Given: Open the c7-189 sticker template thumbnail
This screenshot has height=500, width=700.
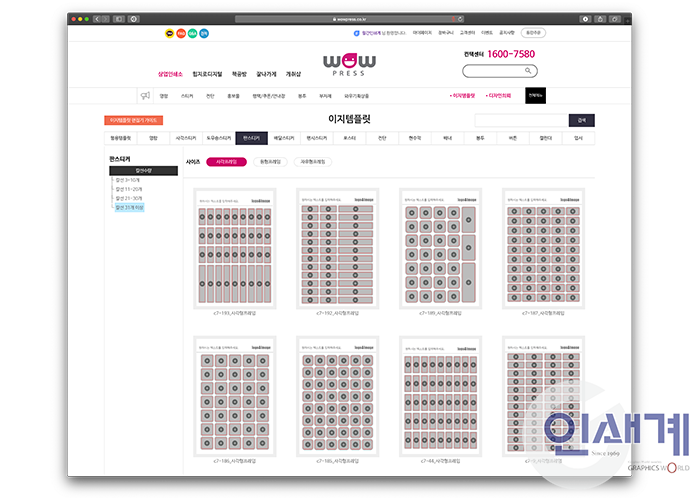Looking at the screenshot, I should coord(441,249).
